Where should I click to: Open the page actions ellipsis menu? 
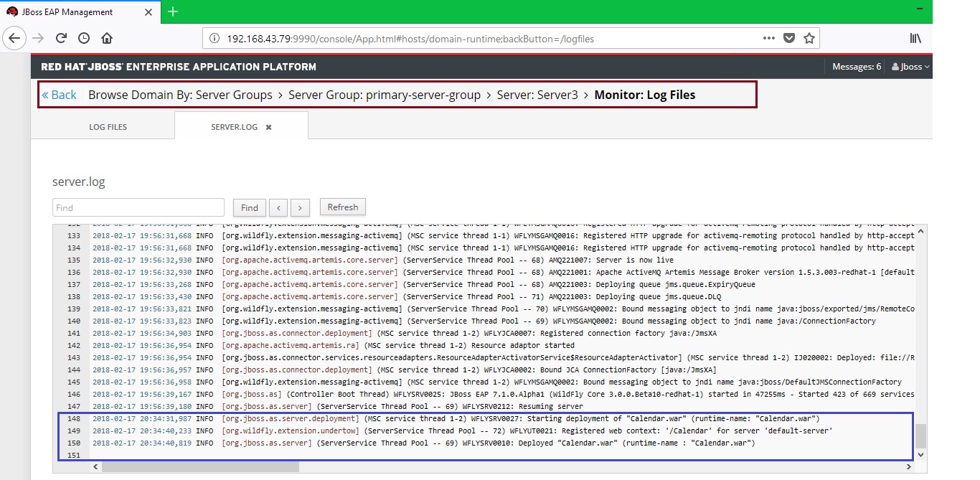click(768, 38)
